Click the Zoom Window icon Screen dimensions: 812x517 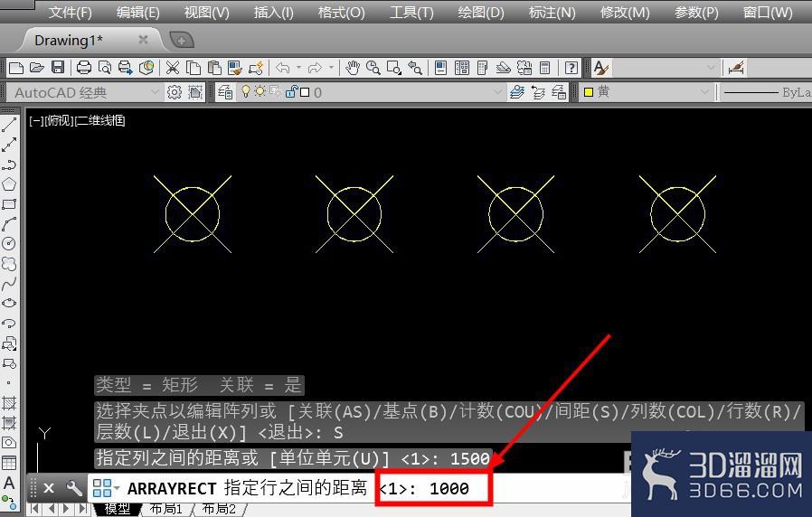pyautogui.click(x=394, y=68)
